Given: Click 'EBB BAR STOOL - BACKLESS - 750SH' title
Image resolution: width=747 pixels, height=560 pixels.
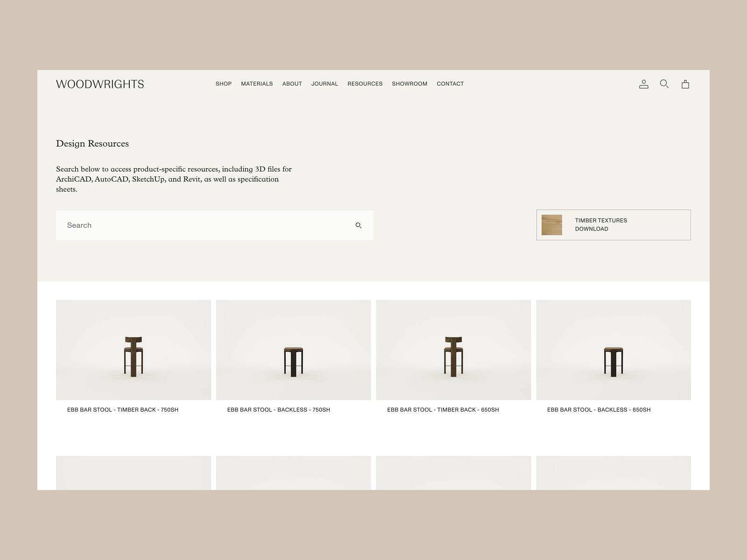Looking at the screenshot, I should pyautogui.click(x=278, y=410).
